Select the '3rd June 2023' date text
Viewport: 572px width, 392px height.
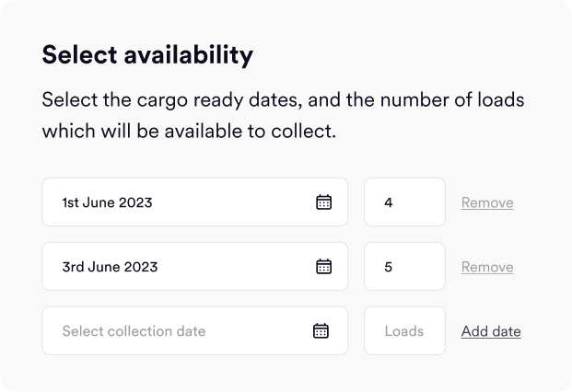pos(110,267)
